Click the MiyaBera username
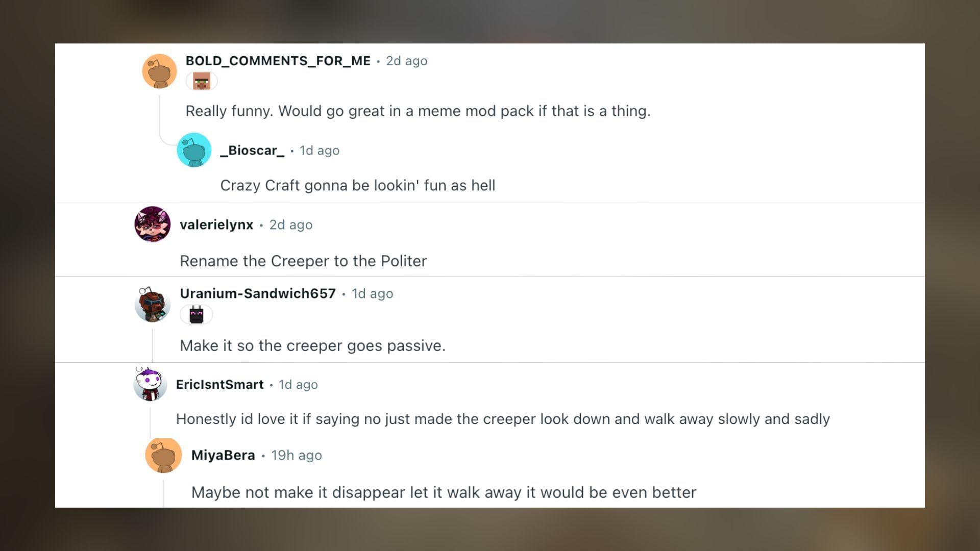This screenshot has height=551, width=980. click(223, 455)
